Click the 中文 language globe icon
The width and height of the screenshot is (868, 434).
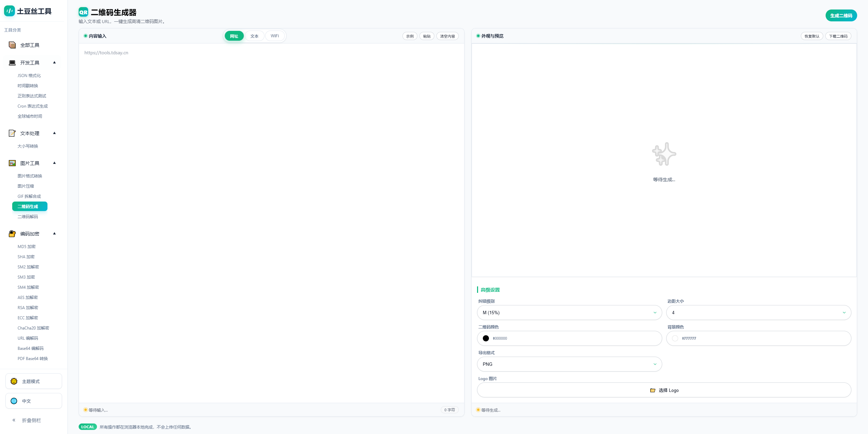pyautogui.click(x=14, y=401)
